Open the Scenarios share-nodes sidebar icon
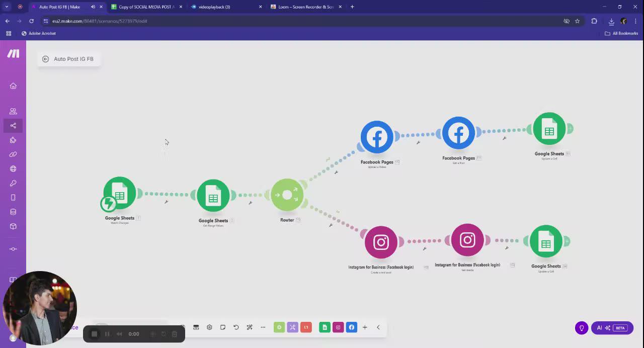The height and width of the screenshot is (348, 644). 13,126
